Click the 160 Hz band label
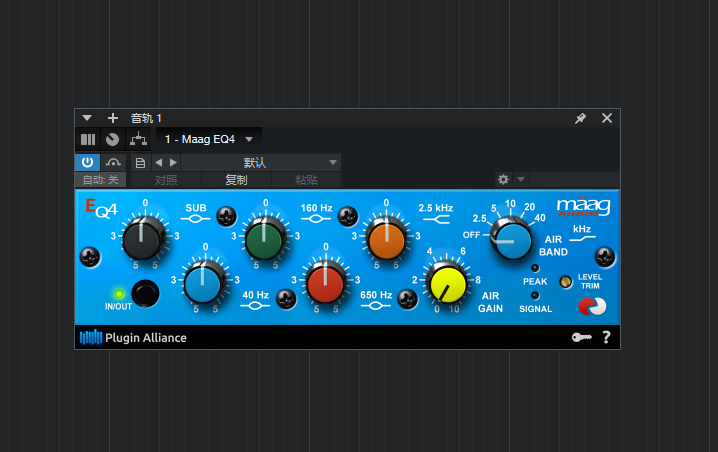The image size is (718, 452). click(x=316, y=208)
